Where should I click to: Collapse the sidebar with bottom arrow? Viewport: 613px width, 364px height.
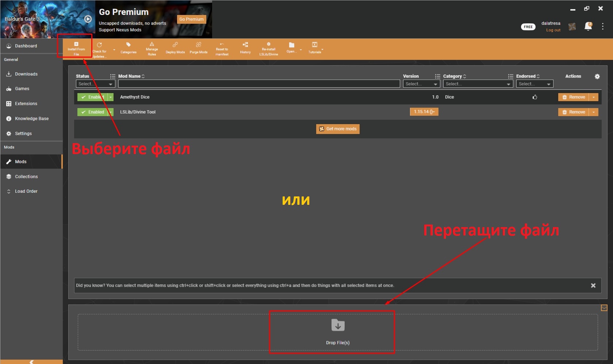click(31, 362)
